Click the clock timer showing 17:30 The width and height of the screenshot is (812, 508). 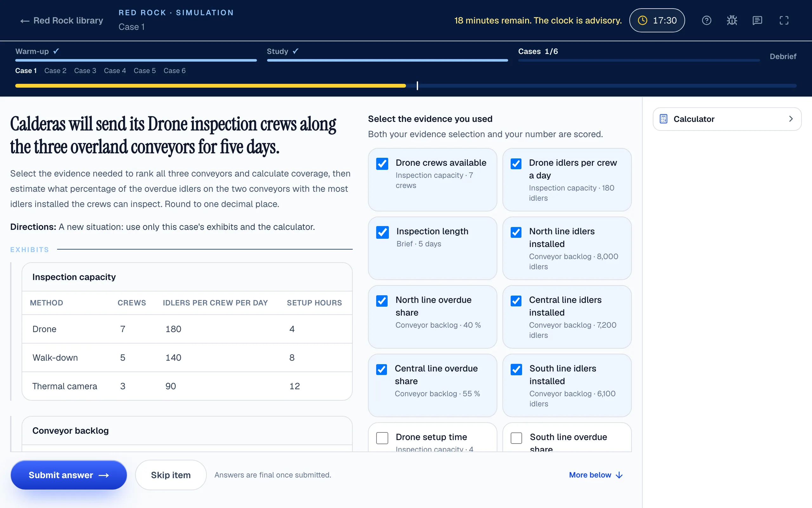pos(657,21)
